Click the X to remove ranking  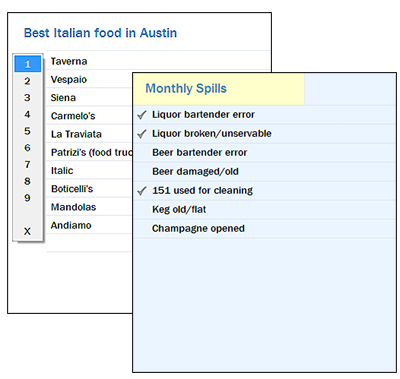[28, 231]
